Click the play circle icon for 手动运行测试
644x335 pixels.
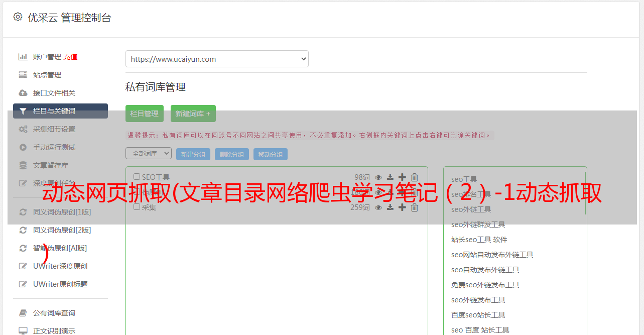tap(23, 147)
